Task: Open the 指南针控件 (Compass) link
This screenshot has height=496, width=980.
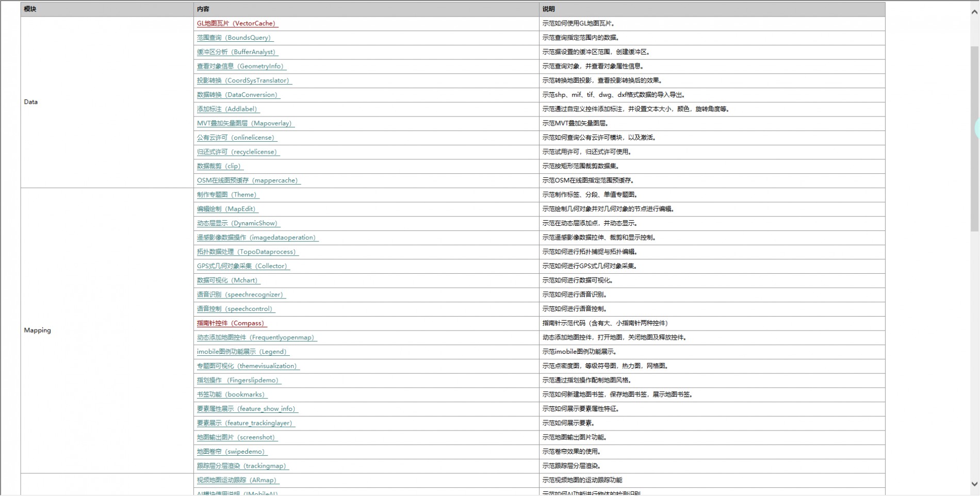Action: [x=231, y=323]
